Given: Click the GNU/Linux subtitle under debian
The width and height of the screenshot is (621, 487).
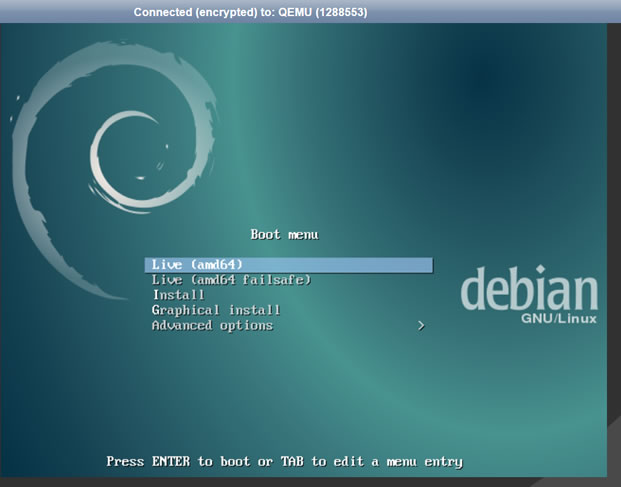Looking at the screenshot, I should tap(559, 318).
